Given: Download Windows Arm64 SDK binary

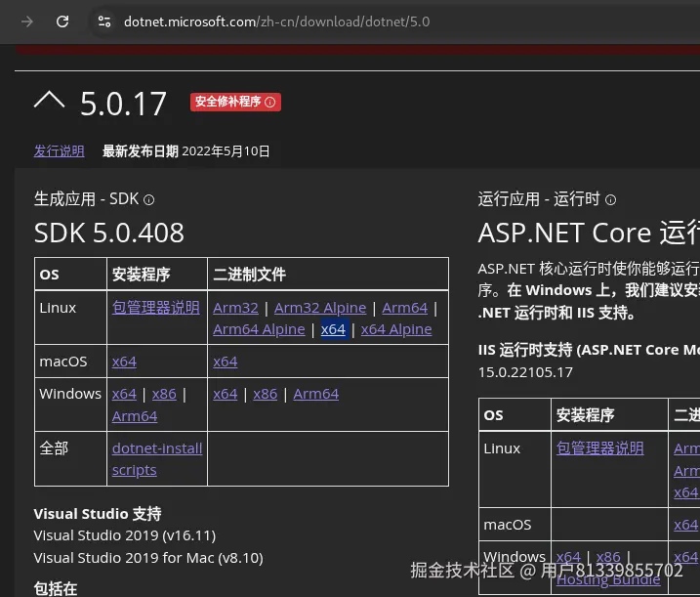Looking at the screenshot, I should [x=316, y=394].
